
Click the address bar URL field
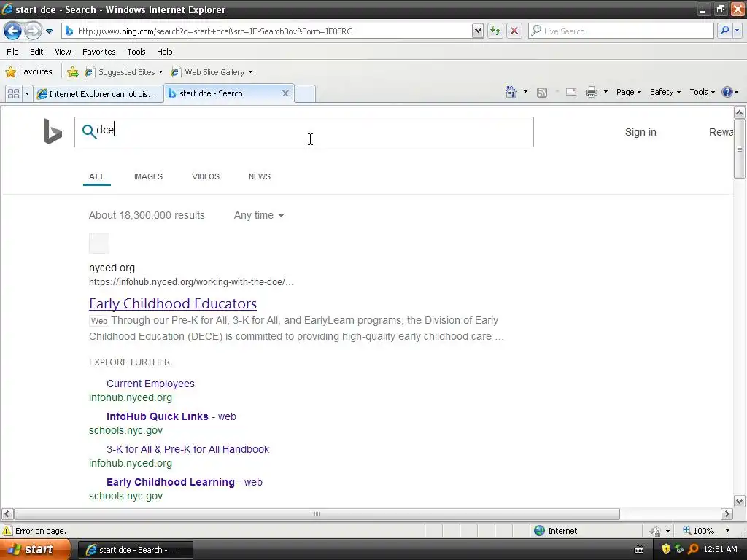click(x=267, y=31)
